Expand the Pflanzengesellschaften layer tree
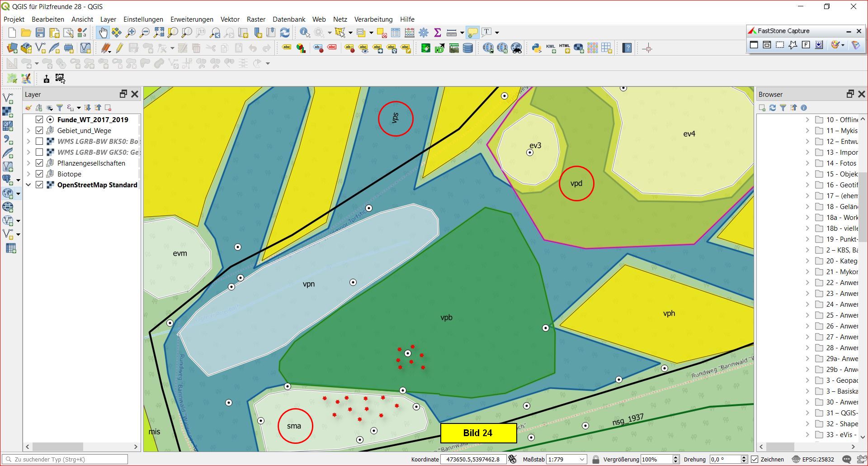868x466 pixels. pos(28,163)
